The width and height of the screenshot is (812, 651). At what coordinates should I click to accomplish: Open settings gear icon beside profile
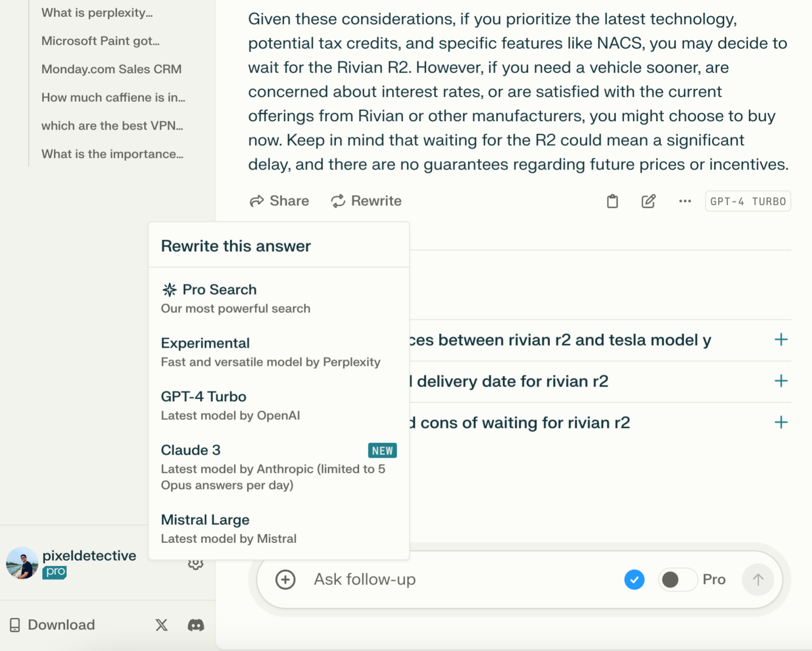(x=195, y=564)
